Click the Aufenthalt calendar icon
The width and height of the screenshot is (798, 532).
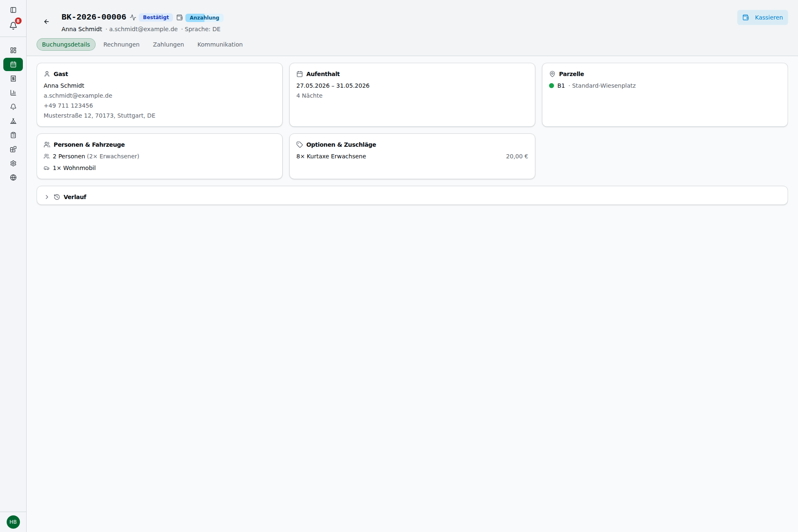pyautogui.click(x=300, y=74)
